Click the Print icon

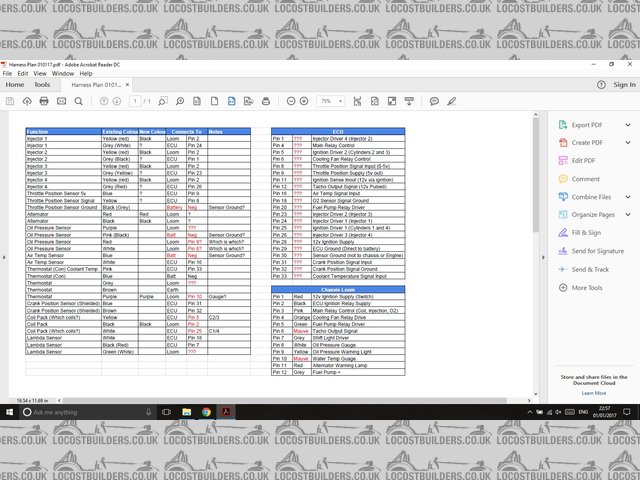click(x=44, y=101)
